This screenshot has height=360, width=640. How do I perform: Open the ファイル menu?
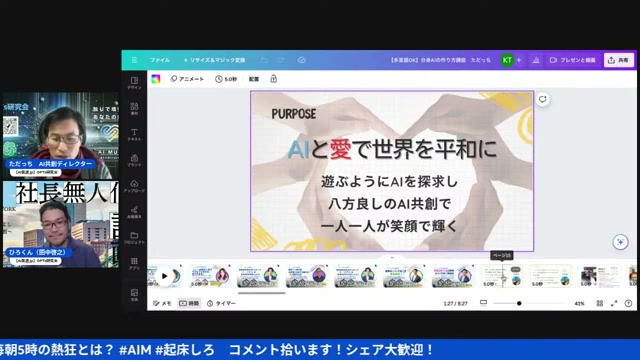click(160, 60)
